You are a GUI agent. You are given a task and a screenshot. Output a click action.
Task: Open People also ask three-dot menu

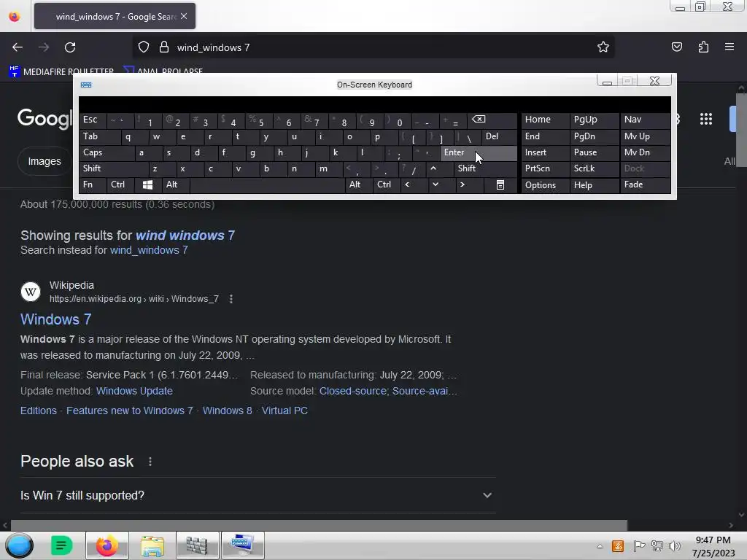pos(150,462)
